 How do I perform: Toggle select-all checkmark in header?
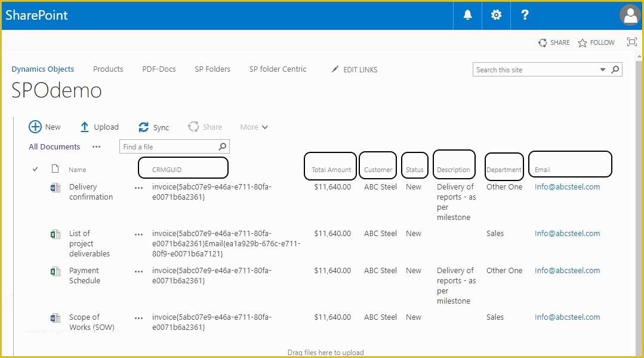[35, 169]
